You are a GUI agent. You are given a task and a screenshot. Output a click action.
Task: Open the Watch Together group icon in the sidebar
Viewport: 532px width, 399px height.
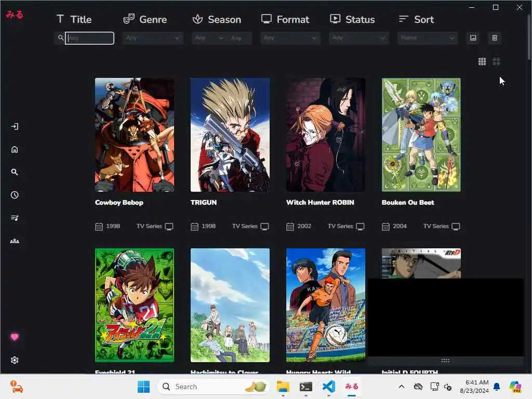tap(14, 241)
